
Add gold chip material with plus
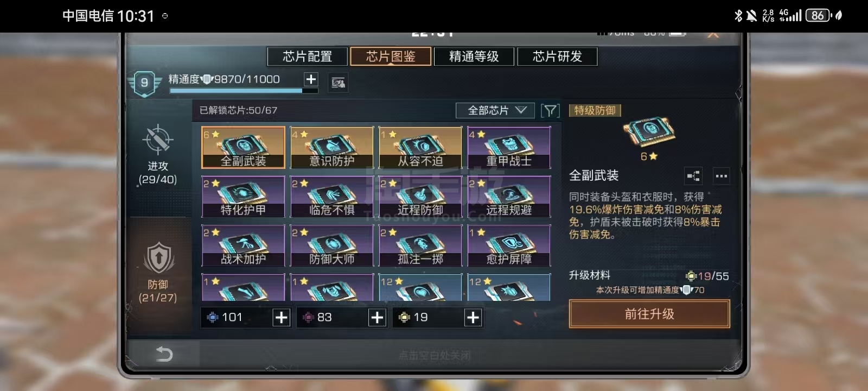tap(473, 318)
